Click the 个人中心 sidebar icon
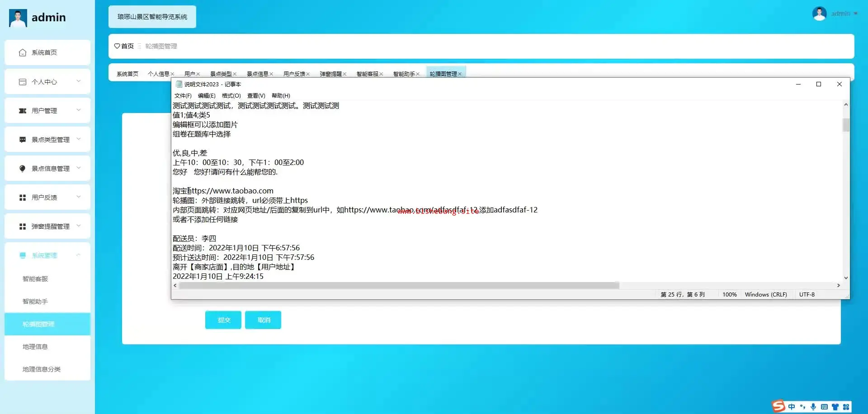 pos(23,82)
